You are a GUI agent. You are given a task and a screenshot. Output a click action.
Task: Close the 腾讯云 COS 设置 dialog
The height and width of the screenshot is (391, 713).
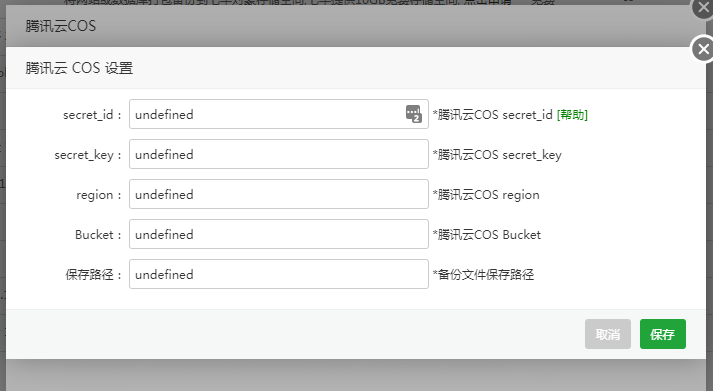(703, 49)
